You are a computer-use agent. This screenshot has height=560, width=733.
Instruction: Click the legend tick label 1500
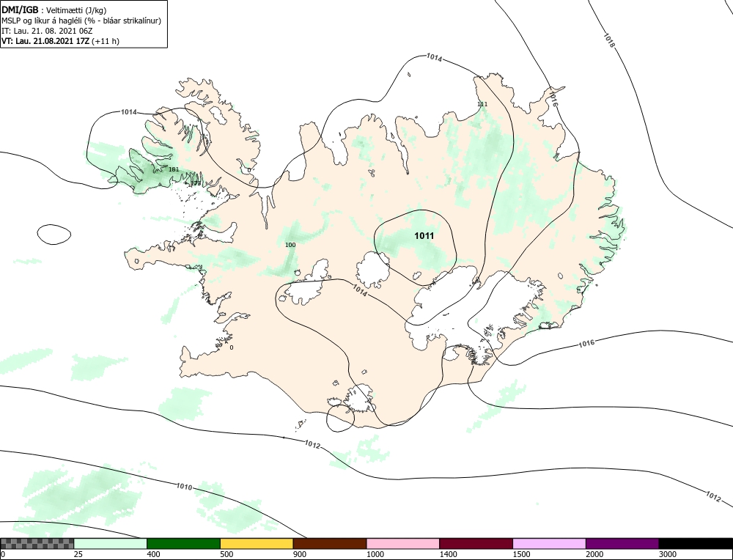click(522, 555)
